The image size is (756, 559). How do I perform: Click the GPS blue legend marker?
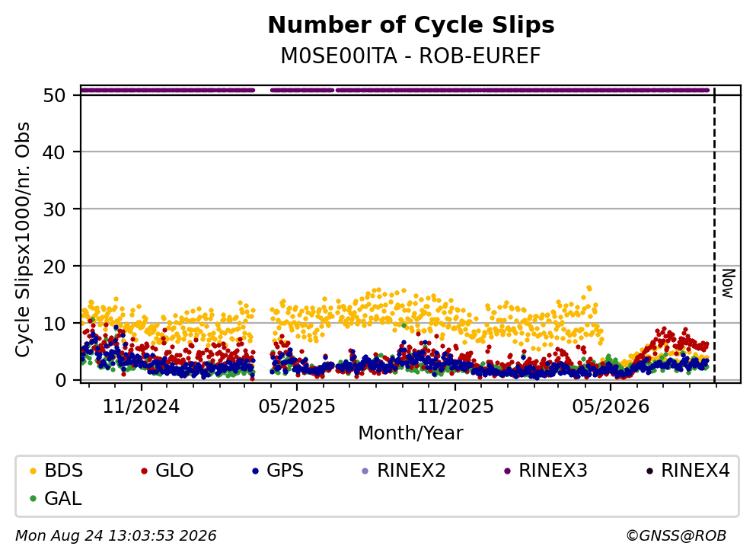click(x=256, y=471)
